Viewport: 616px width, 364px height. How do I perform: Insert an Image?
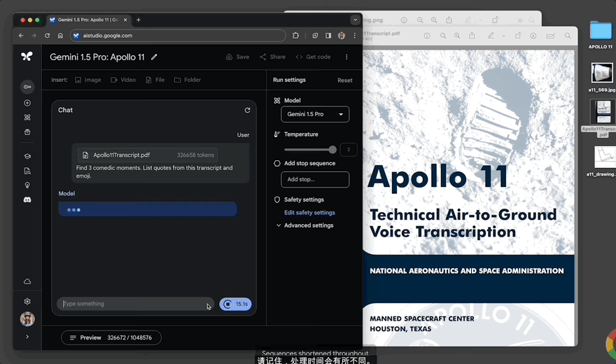pyautogui.click(x=88, y=80)
